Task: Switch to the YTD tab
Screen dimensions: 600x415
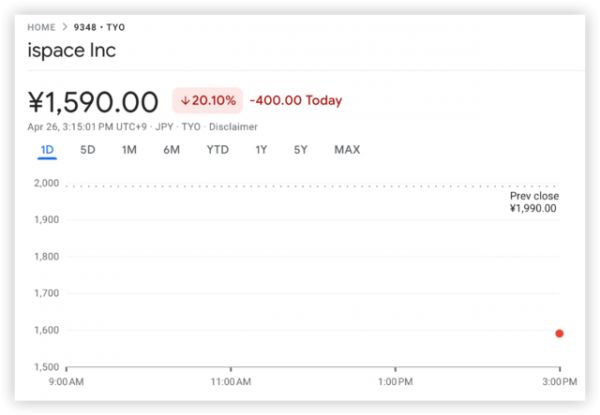Action: 217,150
